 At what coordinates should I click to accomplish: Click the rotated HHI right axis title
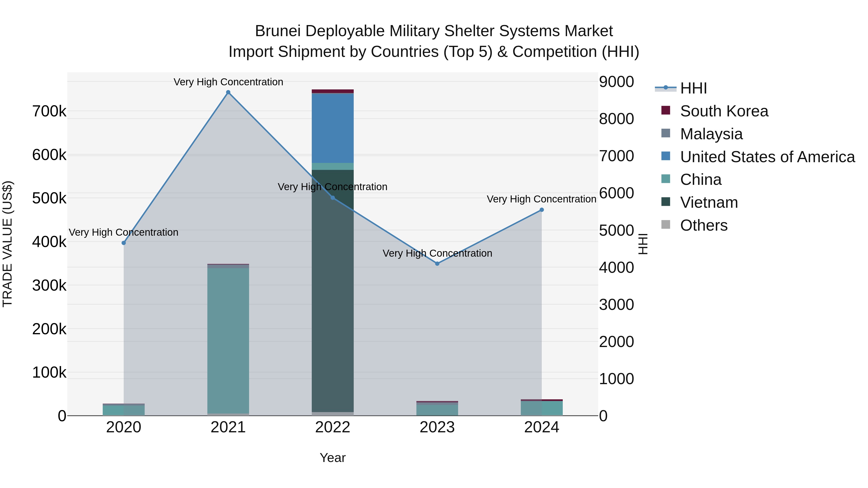tap(643, 244)
